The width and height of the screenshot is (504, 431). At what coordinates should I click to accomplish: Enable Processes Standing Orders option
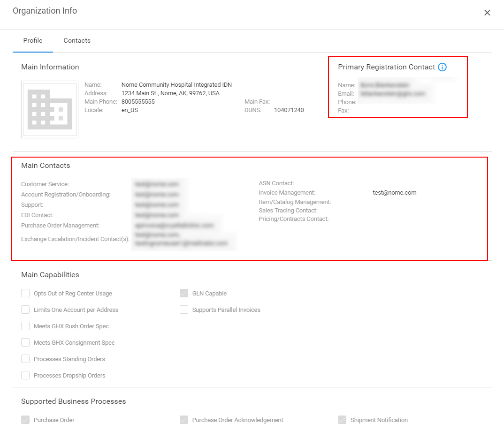pyautogui.click(x=25, y=359)
